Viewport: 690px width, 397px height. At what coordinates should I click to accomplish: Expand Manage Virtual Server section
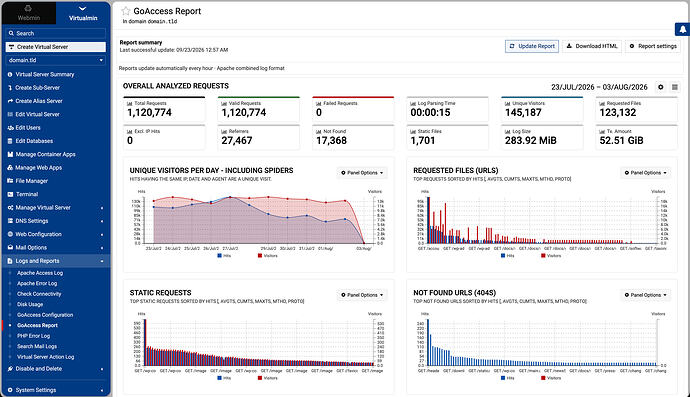[x=55, y=208]
